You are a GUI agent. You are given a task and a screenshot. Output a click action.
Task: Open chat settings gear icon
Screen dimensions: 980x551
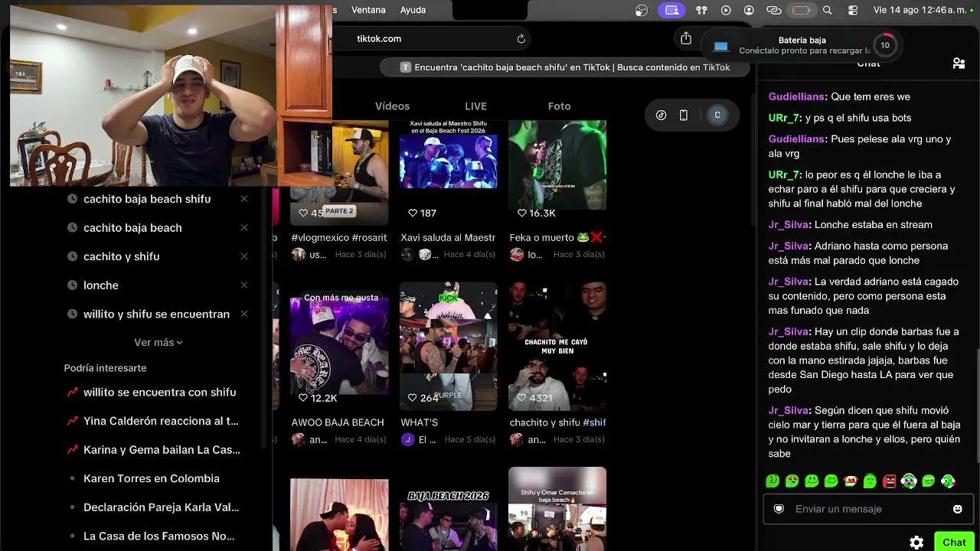[916, 543]
